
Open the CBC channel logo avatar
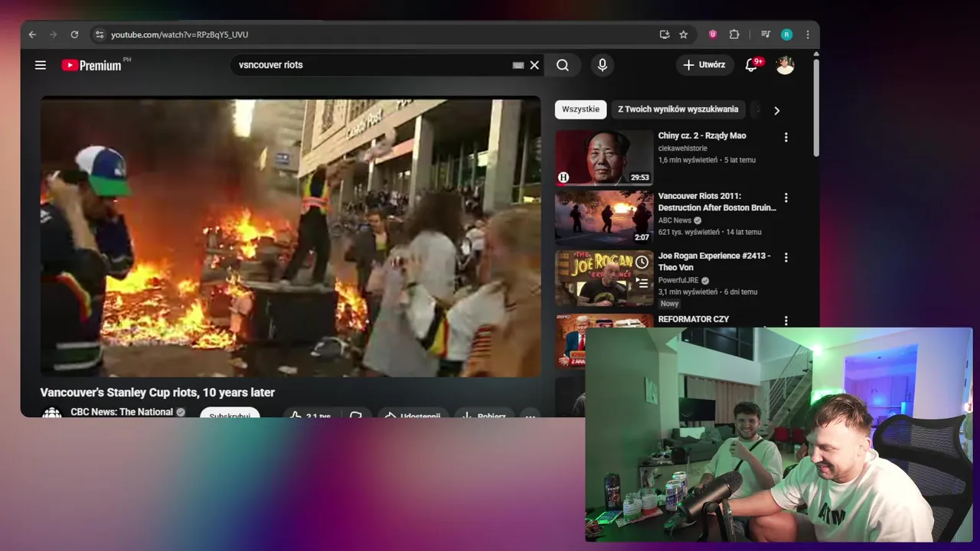(51, 413)
